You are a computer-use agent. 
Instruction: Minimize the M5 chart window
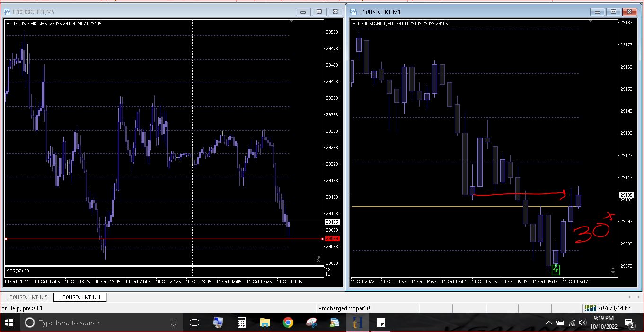303,12
